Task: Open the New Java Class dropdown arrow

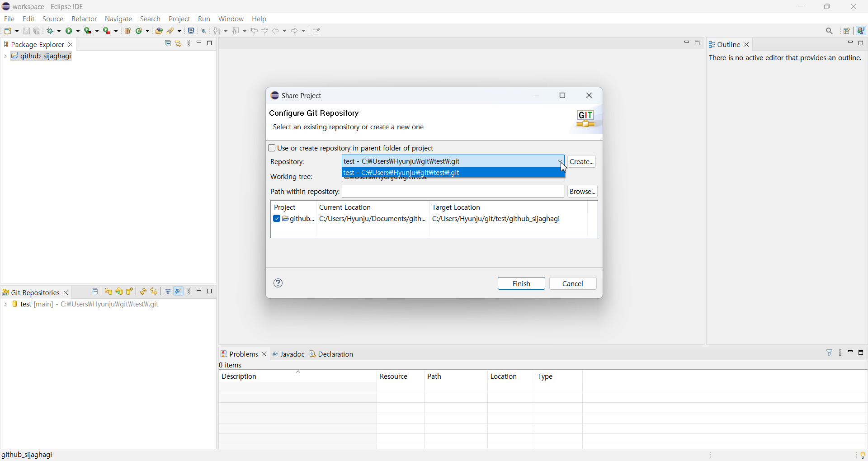Action: point(148,31)
